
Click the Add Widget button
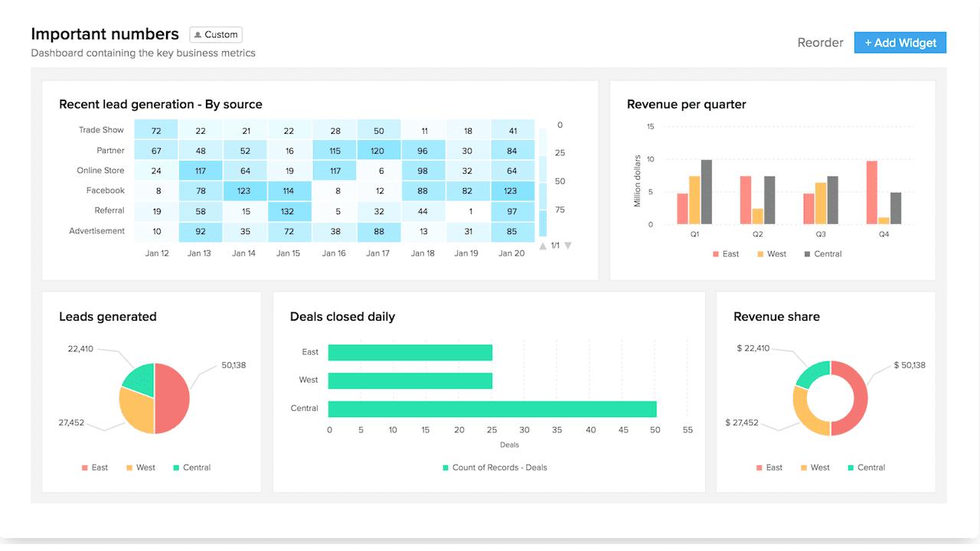[900, 43]
